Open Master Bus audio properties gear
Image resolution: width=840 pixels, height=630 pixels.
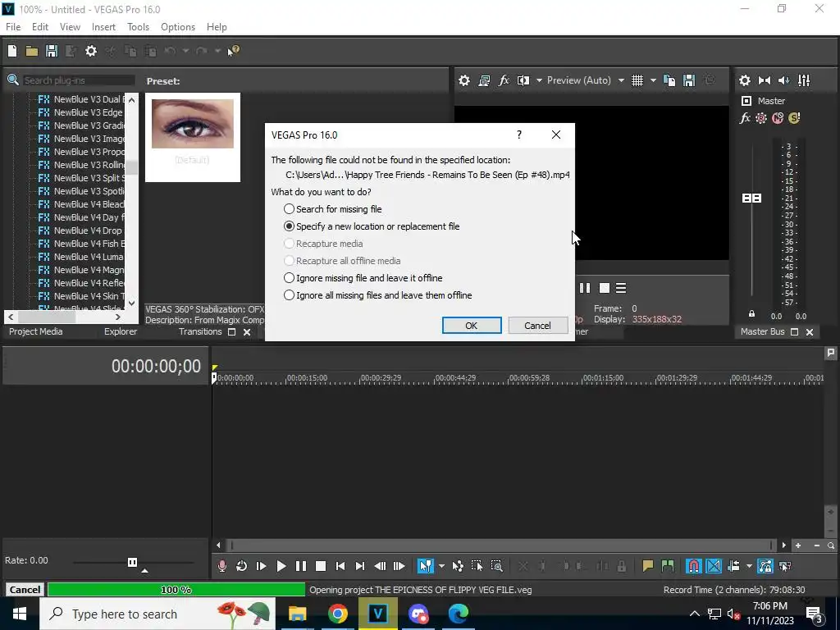click(x=745, y=80)
